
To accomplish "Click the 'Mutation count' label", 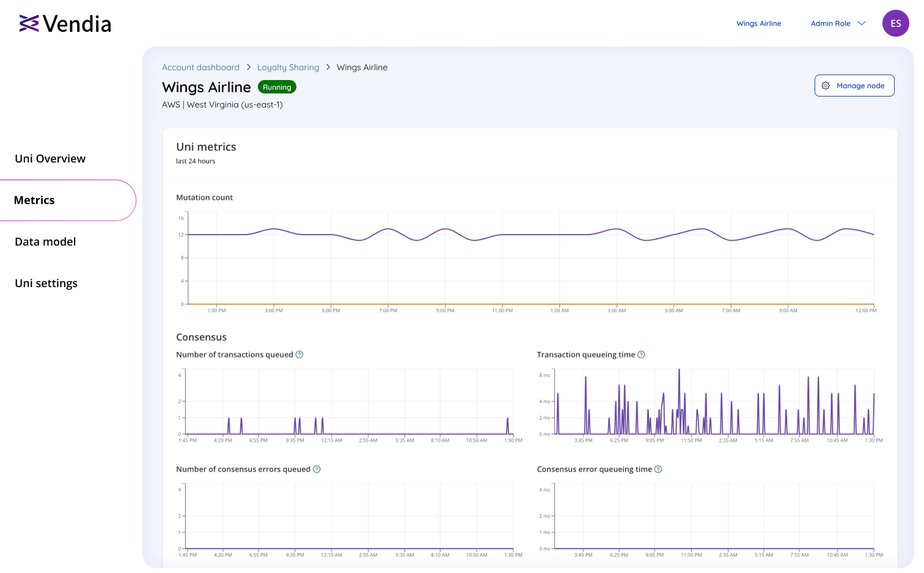I will [x=204, y=197].
